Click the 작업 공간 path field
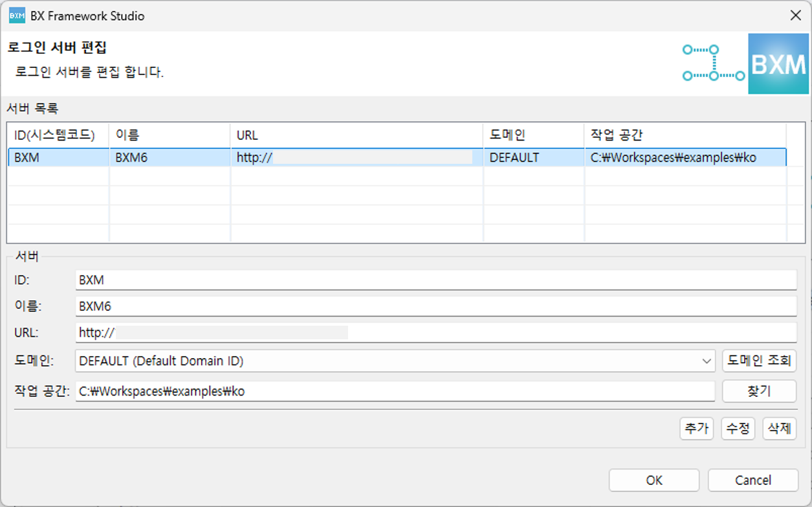The image size is (812, 507). point(395,391)
